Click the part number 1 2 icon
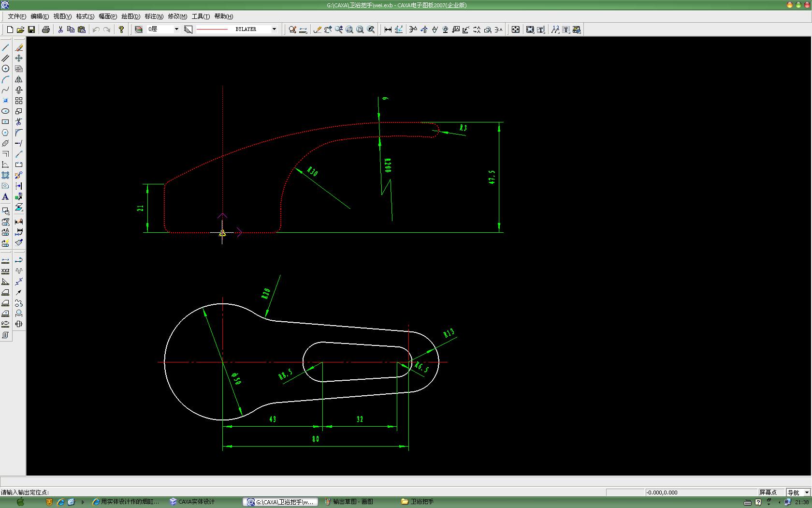The height and width of the screenshot is (508, 812). tap(555, 30)
